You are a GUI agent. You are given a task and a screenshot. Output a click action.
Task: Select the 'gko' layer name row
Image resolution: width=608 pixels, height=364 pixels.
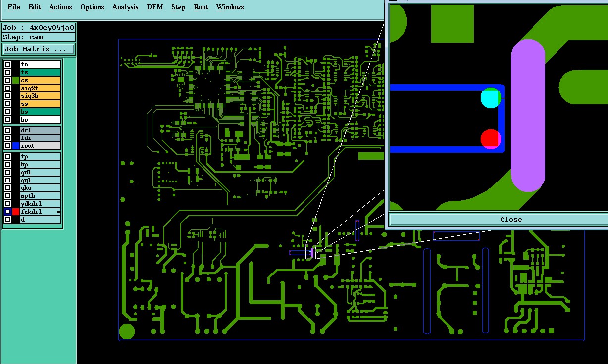(41, 188)
